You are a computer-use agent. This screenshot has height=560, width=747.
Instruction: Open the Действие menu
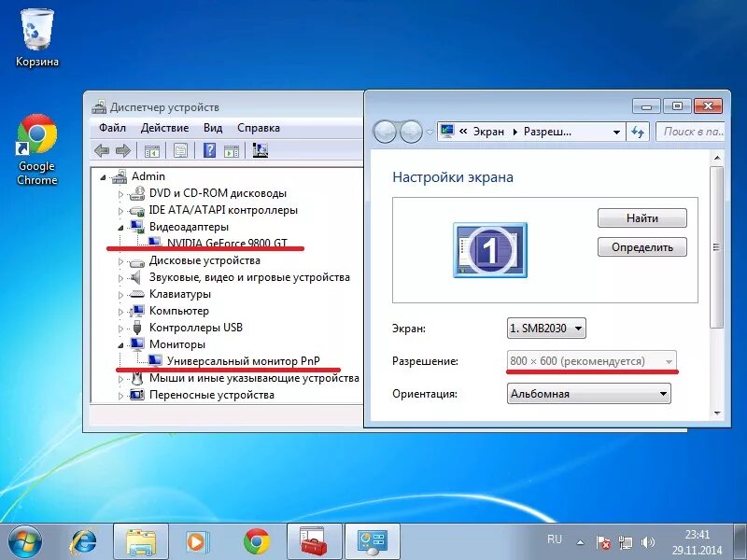(x=165, y=128)
